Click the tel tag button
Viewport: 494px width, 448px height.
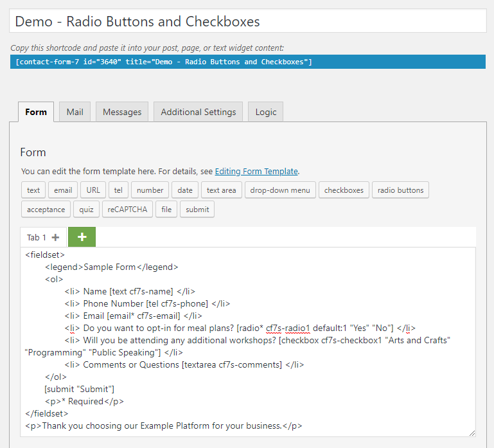tap(118, 190)
